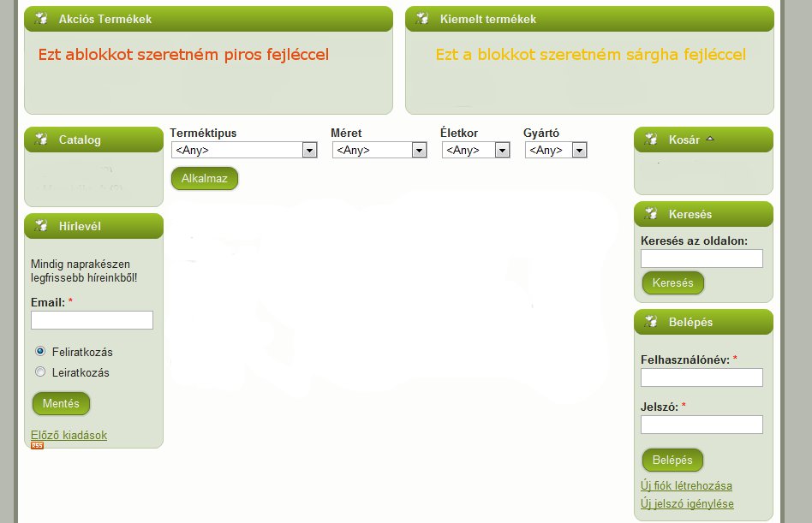812x523 pixels.
Task: Click the icon in Akciós Termékek header
Action: (x=39, y=19)
